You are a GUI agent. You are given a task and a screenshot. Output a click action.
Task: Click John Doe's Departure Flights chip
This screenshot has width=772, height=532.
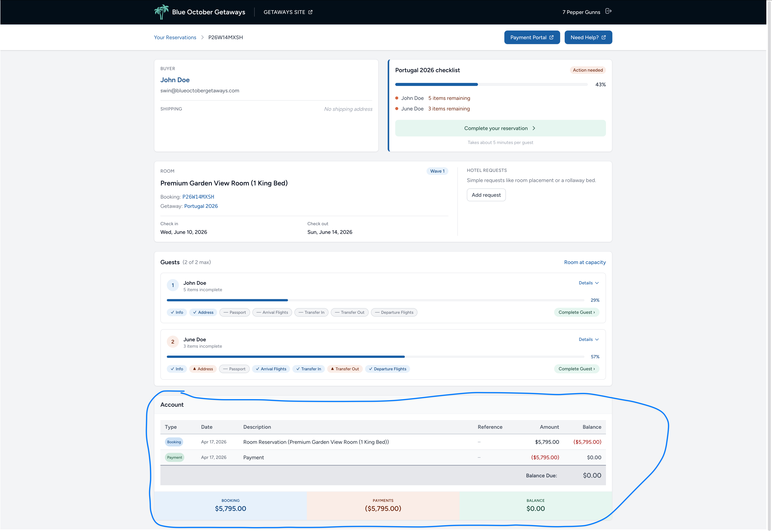[x=394, y=313]
